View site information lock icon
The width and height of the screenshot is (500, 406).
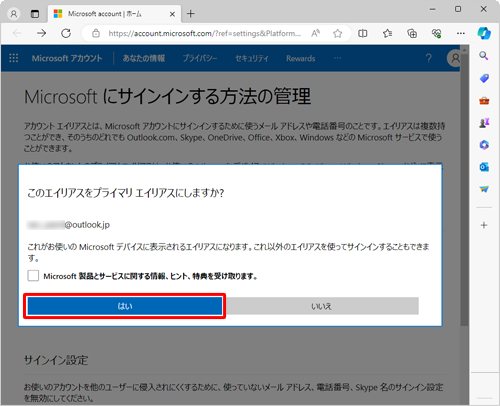96,33
